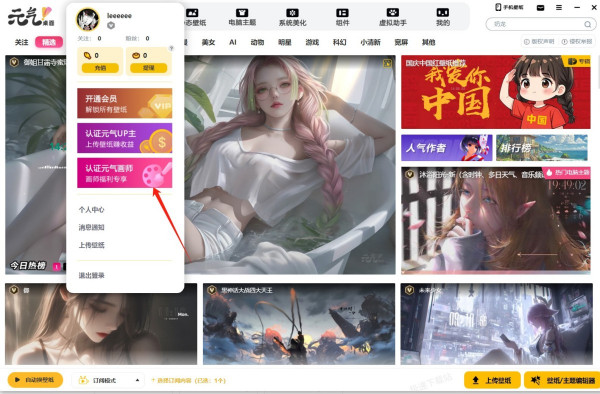Choose 退出登录 in the profile menu
Viewport: 600px width, 394px height.
[91, 275]
